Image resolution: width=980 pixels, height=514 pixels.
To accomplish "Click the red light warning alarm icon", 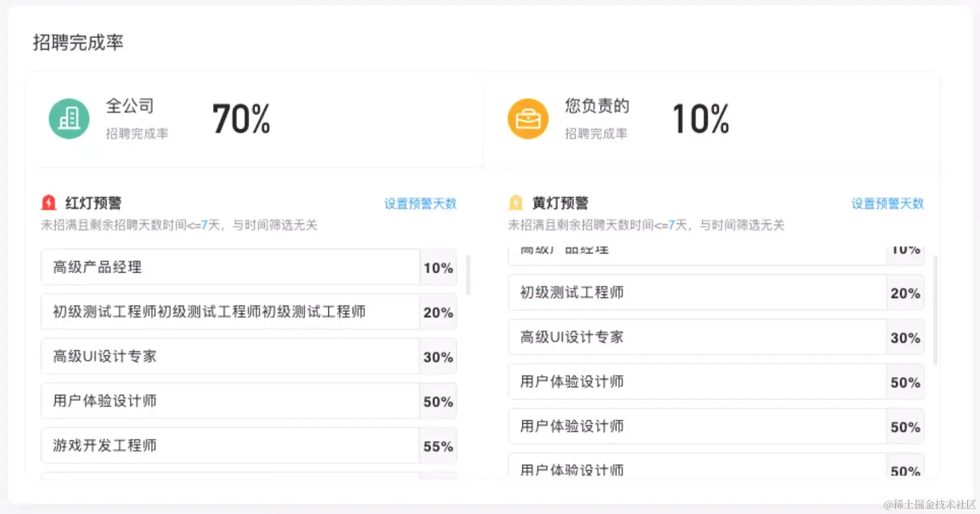I will point(49,203).
